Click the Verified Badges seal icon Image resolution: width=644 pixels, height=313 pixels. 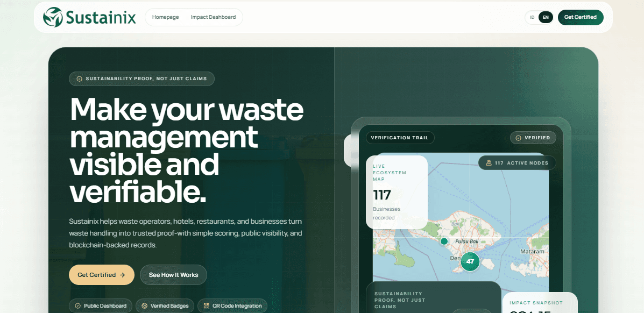pos(145,306)
